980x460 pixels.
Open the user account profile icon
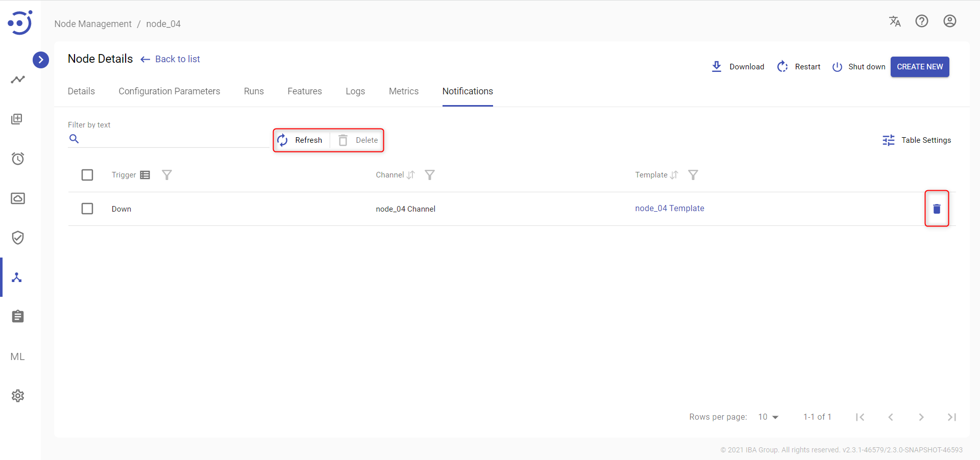point(949,21)
